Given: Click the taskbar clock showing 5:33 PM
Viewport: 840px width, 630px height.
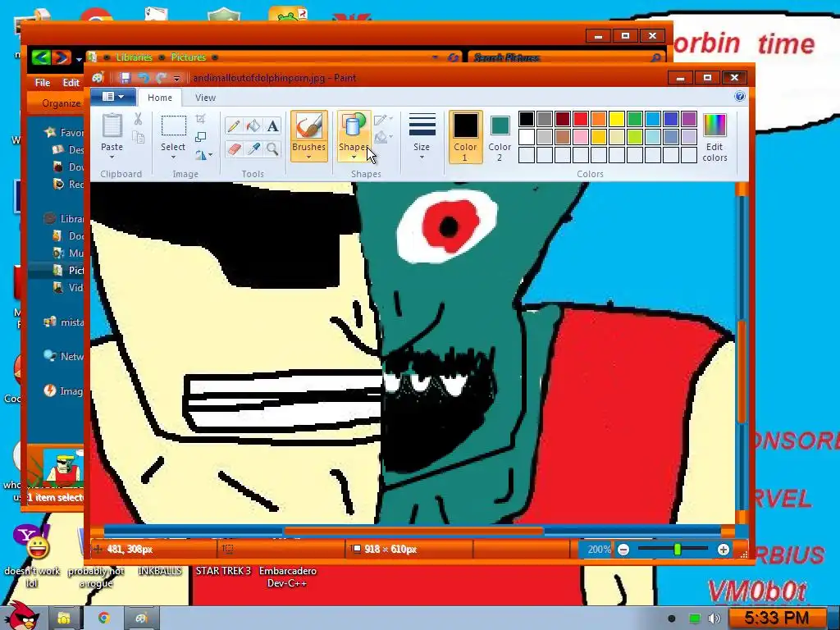Looking at the screenshot, I should (776, 619).
